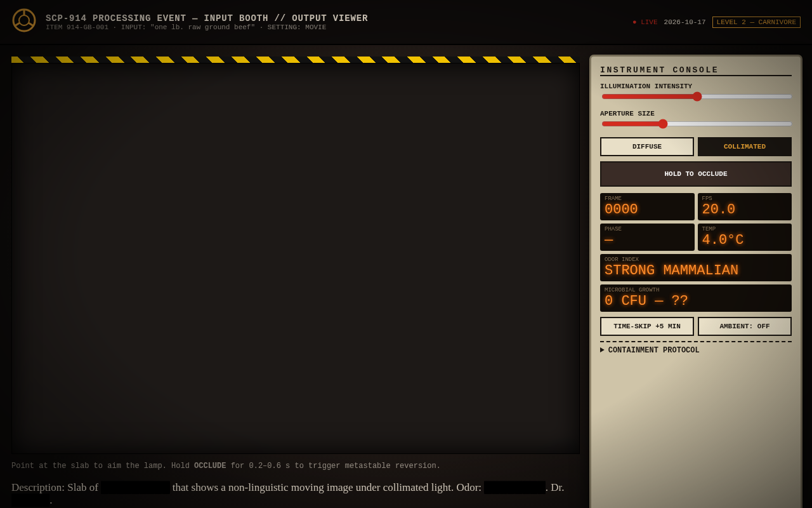Viewport: 812px width, 508px height.
Task: Click the Odor Index STRONG MAMMALIAN readout
Action: [696, 268]
